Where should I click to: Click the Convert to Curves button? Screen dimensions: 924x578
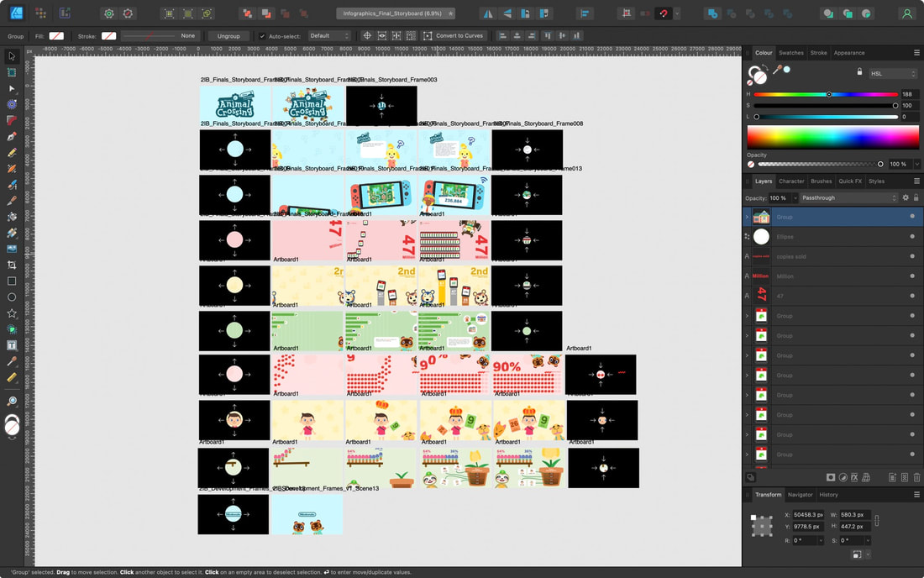click(453, 36)
